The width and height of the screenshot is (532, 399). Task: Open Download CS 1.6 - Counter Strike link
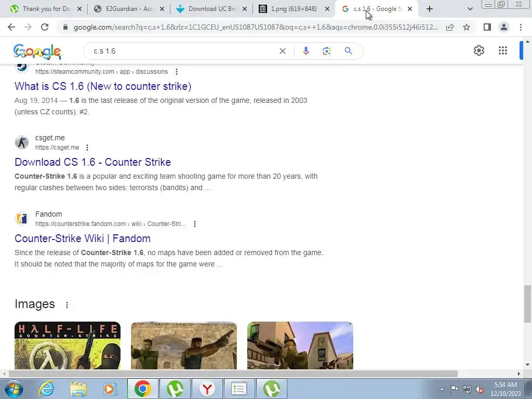(x=92, y=162)
